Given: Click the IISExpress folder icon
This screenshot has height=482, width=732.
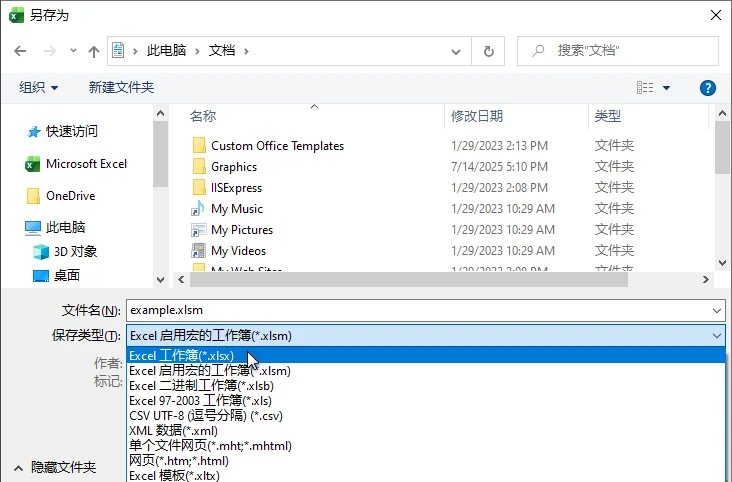Looking at the screenshot, I should click(x=199, y=187).
